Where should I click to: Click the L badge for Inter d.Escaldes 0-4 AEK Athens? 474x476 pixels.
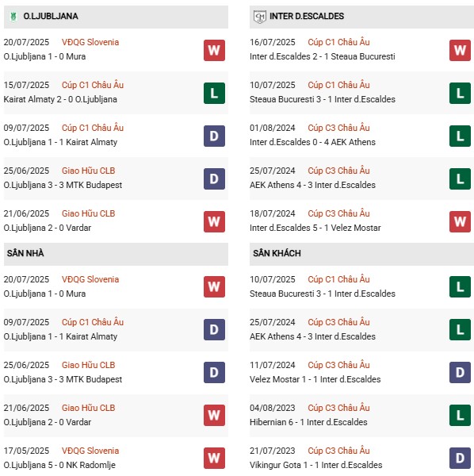(x=460, y=136)
